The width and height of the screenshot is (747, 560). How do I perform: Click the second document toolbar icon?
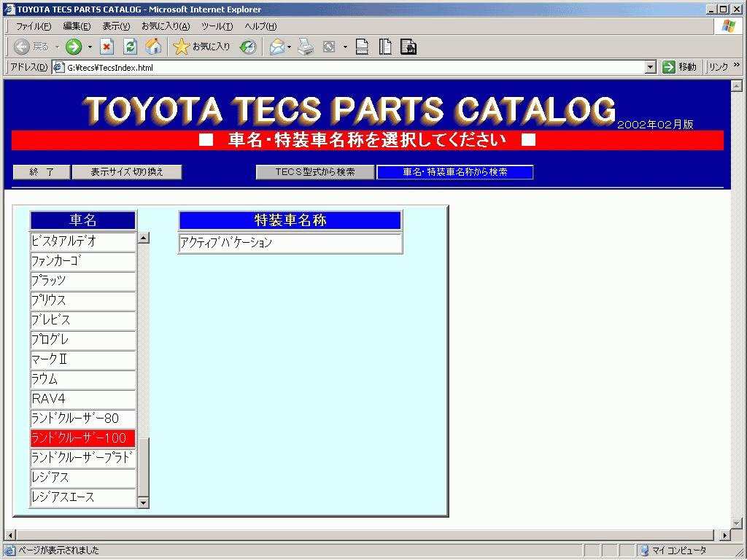tap(385, 47)
